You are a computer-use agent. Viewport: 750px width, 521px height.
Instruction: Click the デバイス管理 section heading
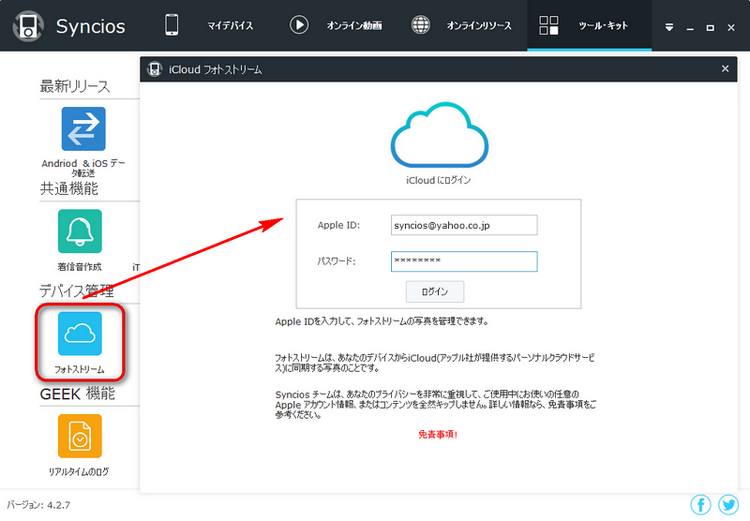[77, 291]
